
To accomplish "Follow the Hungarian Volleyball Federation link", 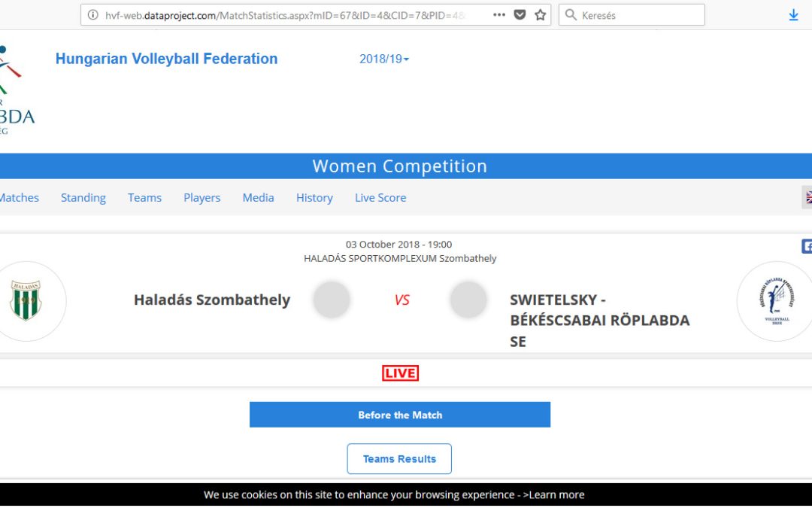I will [166, 59].
